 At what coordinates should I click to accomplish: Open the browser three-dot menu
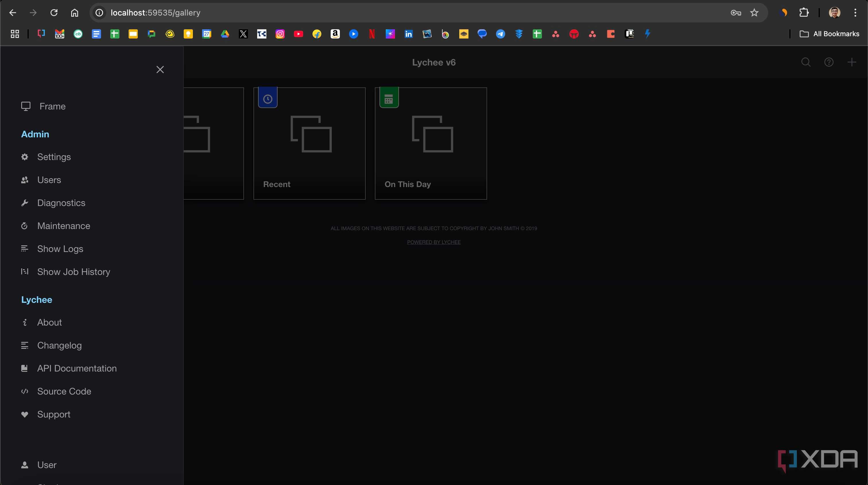coord(855,13)
